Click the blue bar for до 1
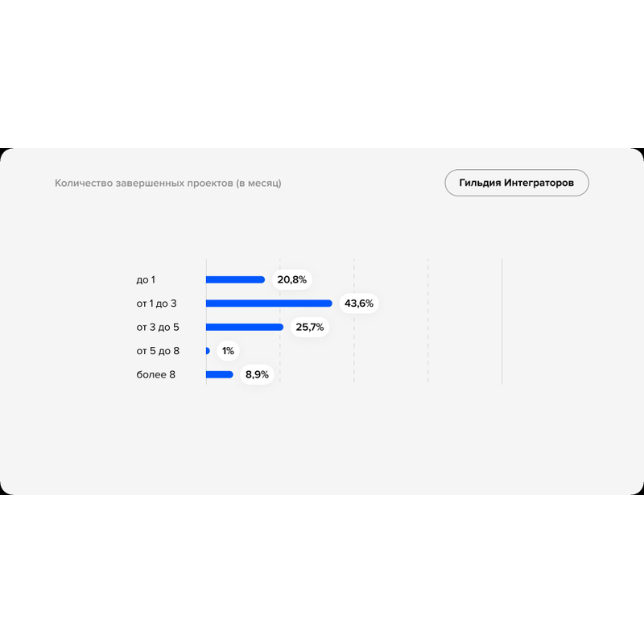Screen dimensions: 644x644 click(235, 280)
